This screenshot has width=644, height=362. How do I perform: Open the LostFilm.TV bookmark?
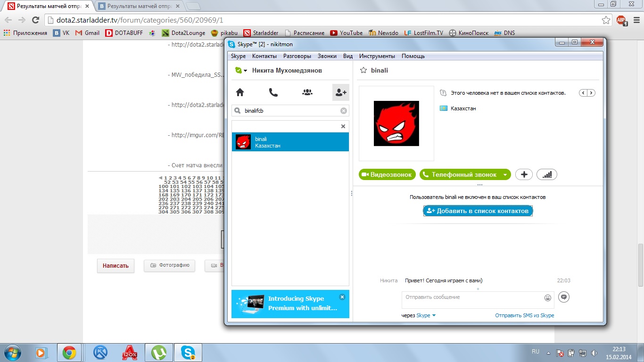423,33
